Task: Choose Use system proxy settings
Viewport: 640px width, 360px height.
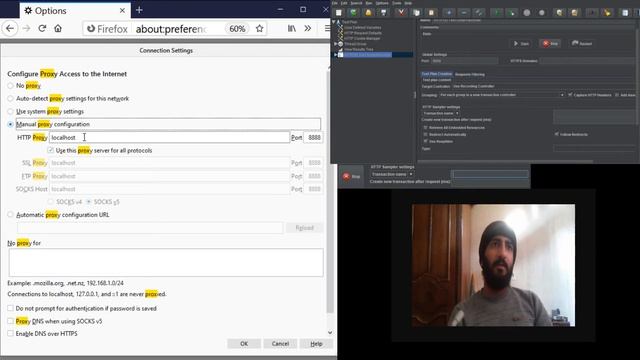Action: 10,111
